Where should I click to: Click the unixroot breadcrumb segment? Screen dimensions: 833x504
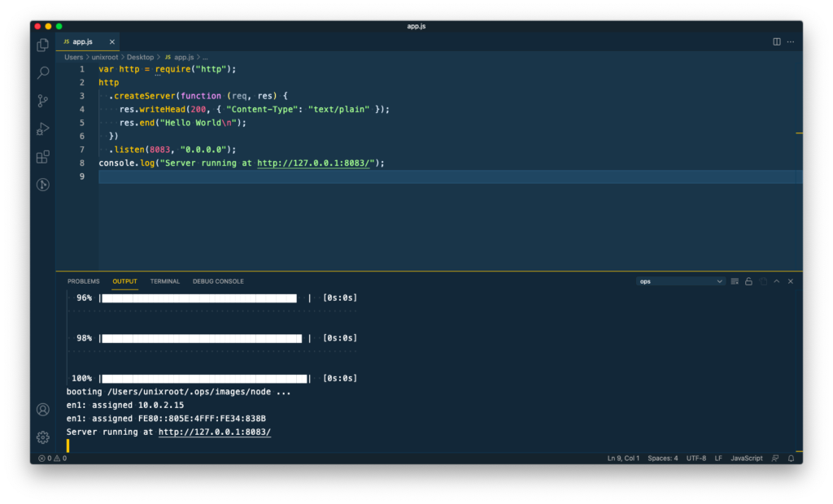click(105, 57)
